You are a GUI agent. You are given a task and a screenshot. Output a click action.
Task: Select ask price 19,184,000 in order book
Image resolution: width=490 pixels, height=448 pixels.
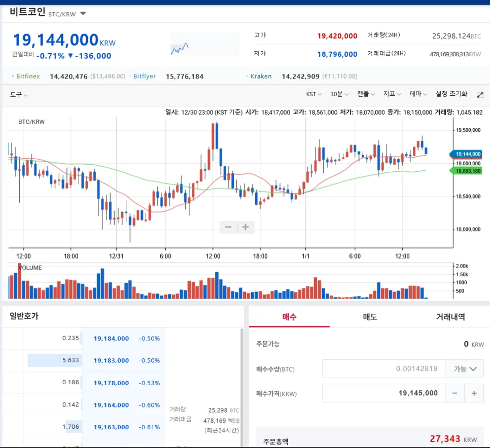pos(111,339)
